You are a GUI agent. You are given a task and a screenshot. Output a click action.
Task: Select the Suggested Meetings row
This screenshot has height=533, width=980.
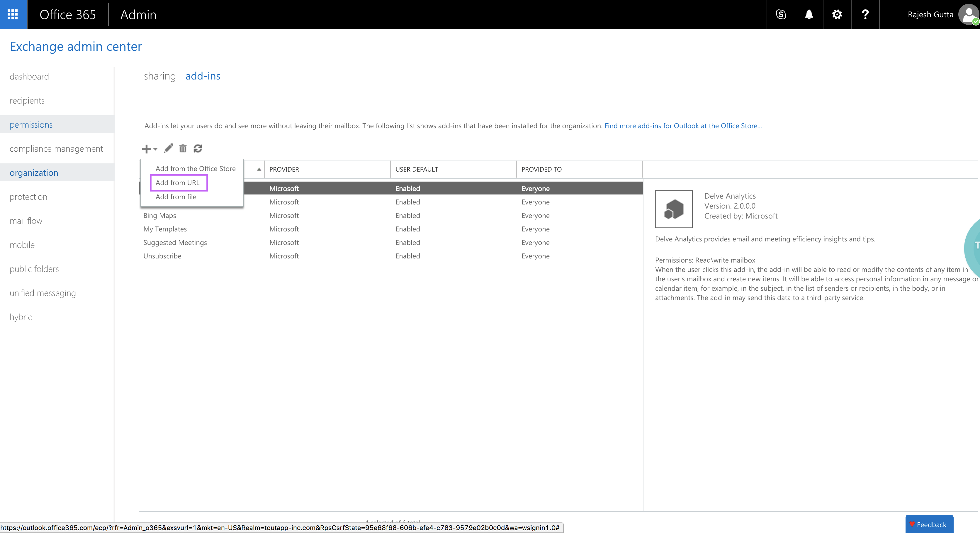coord(175,243)
